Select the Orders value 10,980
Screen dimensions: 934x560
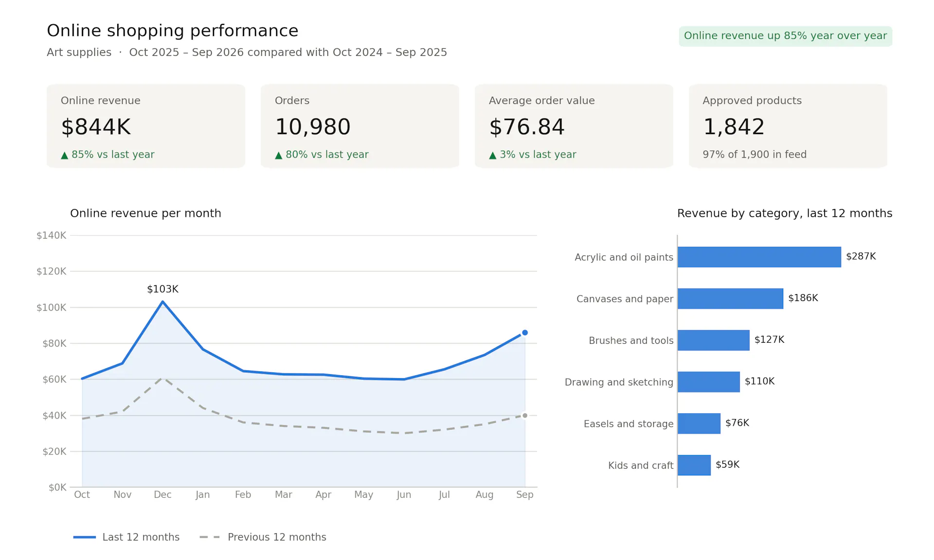[313, 127]
